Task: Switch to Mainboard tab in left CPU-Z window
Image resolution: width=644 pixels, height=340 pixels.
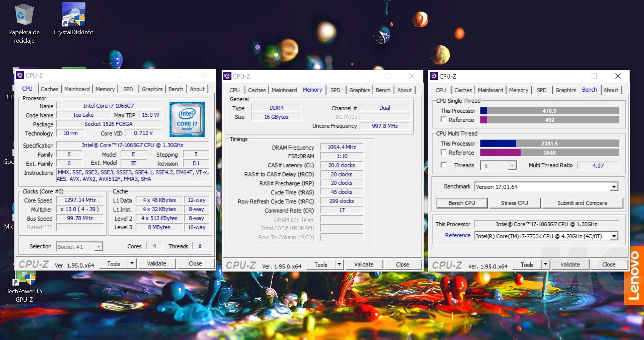Action: (77, 89)
